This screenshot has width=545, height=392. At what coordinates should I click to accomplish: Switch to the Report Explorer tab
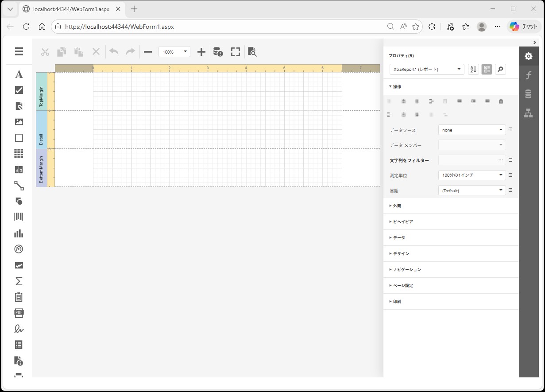click(528, 113)
